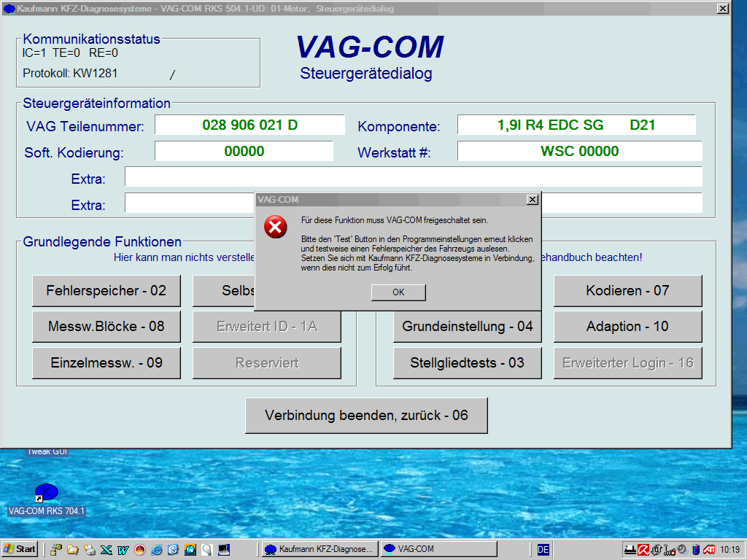Click the Werkstatt # field WSC 00000
Viewport: 747px width, 560px height.
point(579,151)
